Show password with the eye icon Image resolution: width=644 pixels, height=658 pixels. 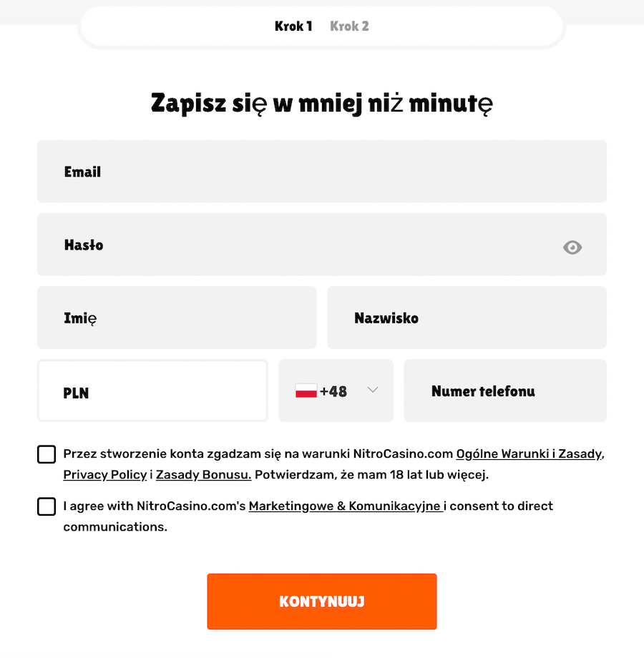point(572,247)
